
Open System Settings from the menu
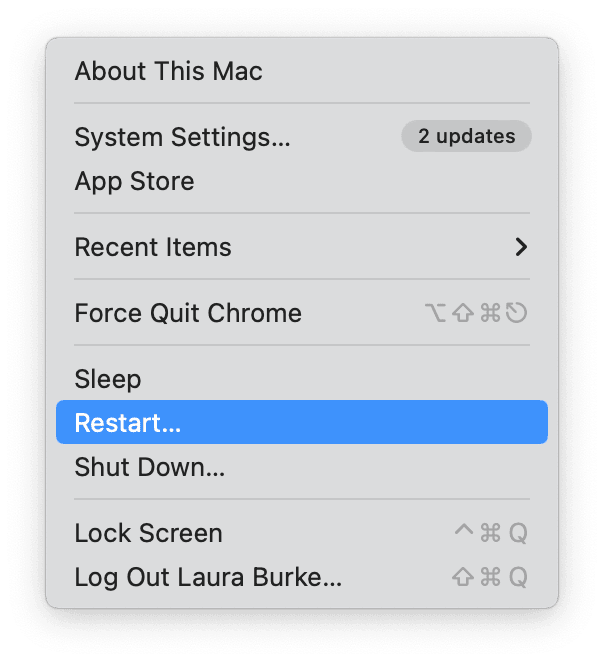pyautogui.click(x=182, y=137)
